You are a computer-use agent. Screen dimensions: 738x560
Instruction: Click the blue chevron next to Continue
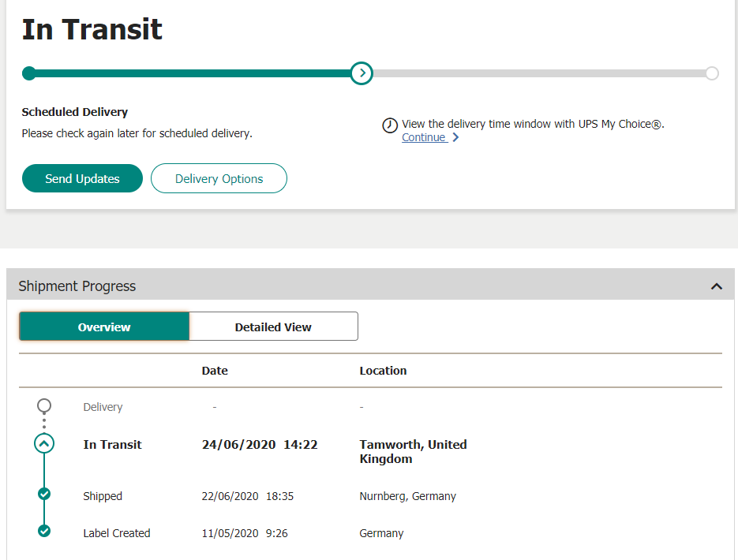click(x=455, y=137)
